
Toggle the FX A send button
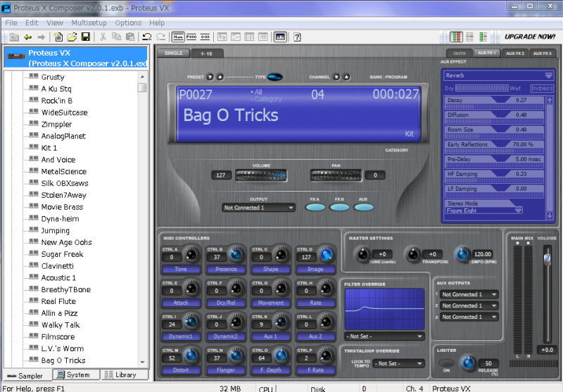point(315,207)
